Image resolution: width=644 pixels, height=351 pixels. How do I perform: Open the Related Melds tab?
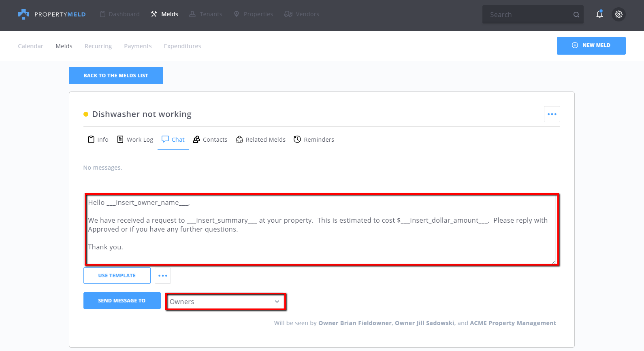pos(261,139)
